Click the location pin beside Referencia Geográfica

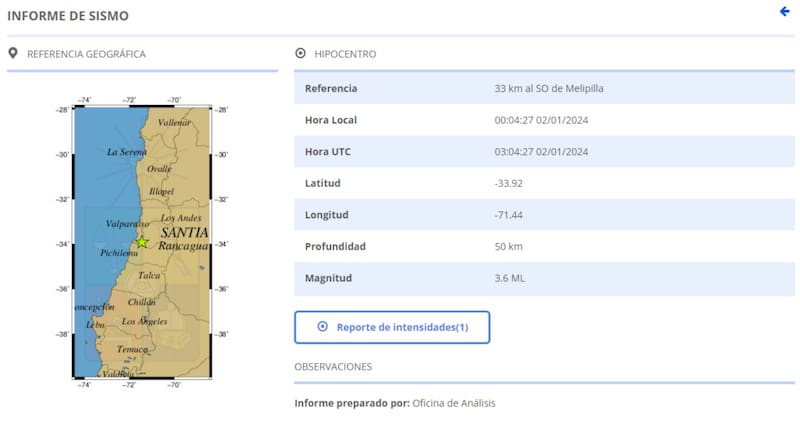coord(13,54)
